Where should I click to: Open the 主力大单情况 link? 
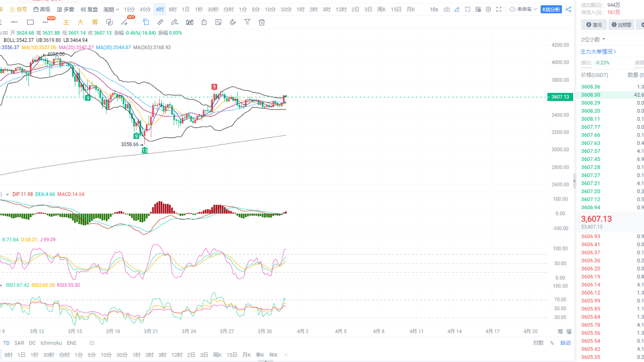coord(598,52)
